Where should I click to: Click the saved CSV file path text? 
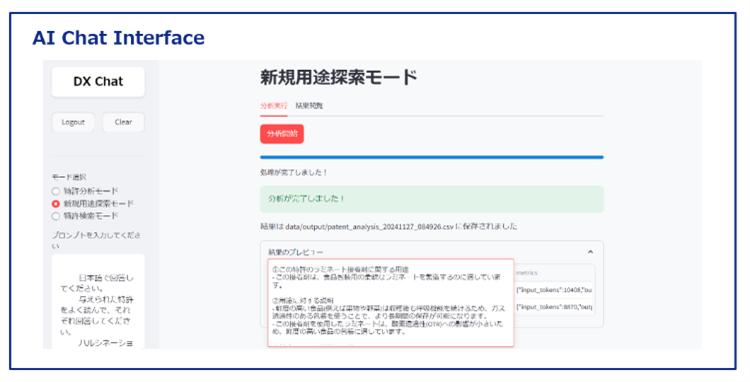coord(369,227)
